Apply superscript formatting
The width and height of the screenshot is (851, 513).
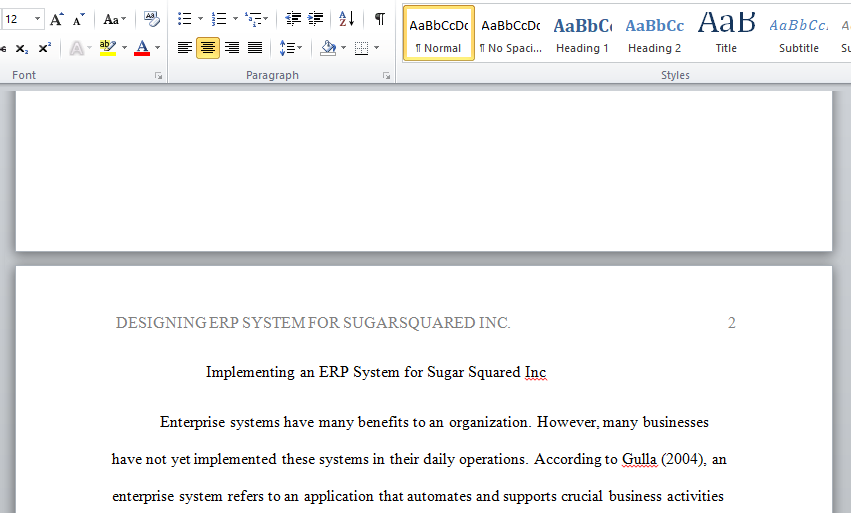(x=45, y=48)
